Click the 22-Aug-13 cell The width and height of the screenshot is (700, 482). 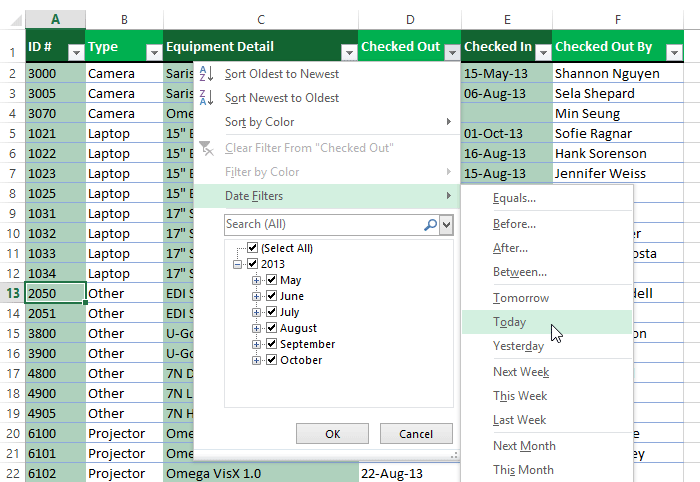click(x=409, y=473)
